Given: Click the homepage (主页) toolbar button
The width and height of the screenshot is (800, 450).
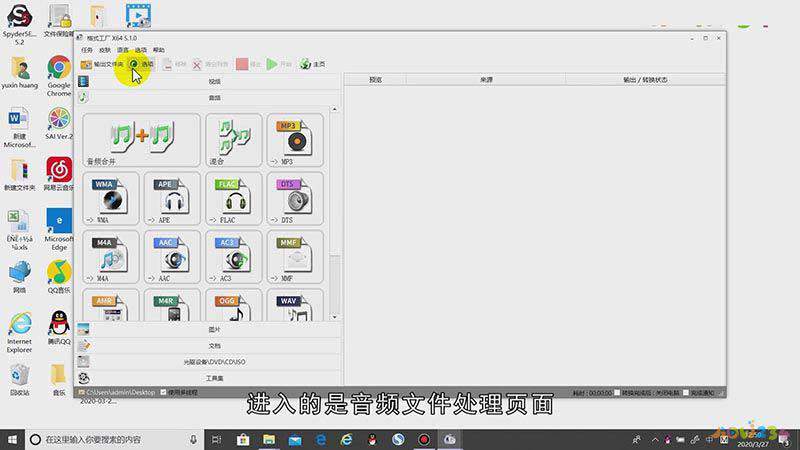Looking at the screenshot, I should pyautogui.click(x=313, y=64).
